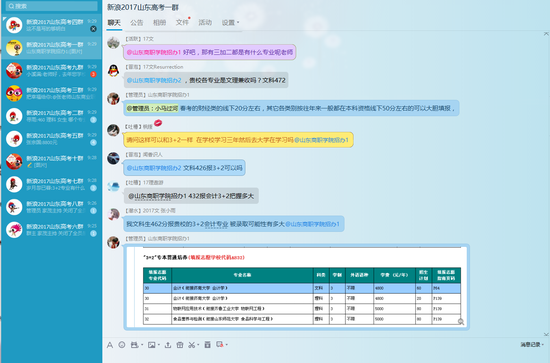The width and height of the screenshot is (550, 363).
Task: Switch to the 文件 files tab
Action: click(182, 23)
